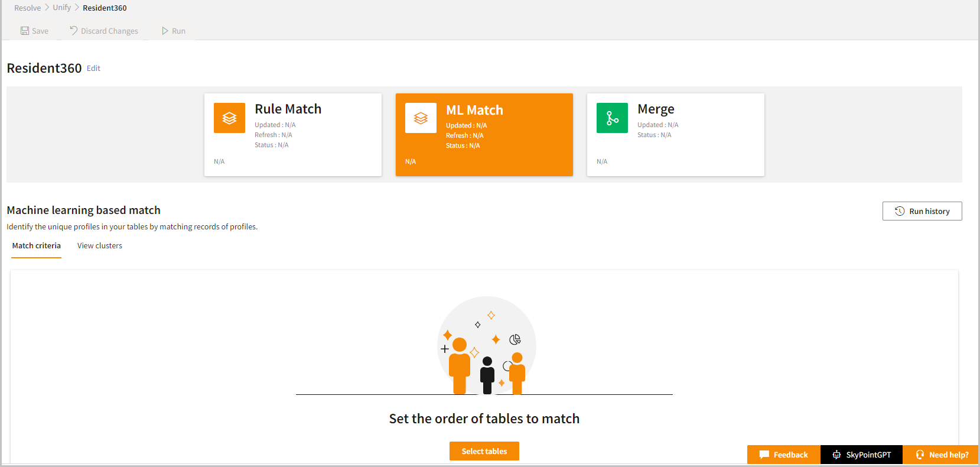Click the green Merge branch icon
The image size is (980, 467).
point(612,118)
